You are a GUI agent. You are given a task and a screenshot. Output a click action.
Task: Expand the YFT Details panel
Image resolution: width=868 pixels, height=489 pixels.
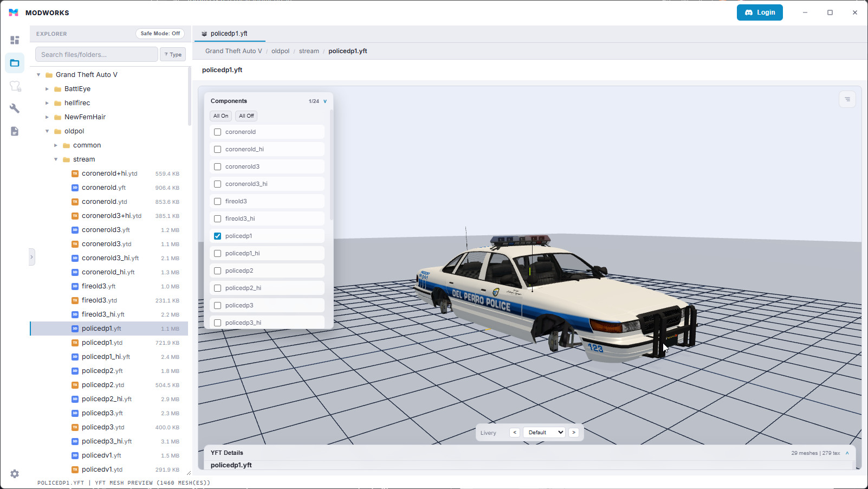tap(847, 453)
